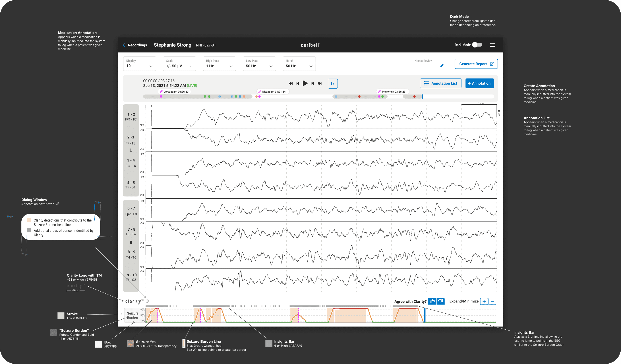Screen dimensions: 621x364
Task: Step forward one frame
Action: pos(313,83)
